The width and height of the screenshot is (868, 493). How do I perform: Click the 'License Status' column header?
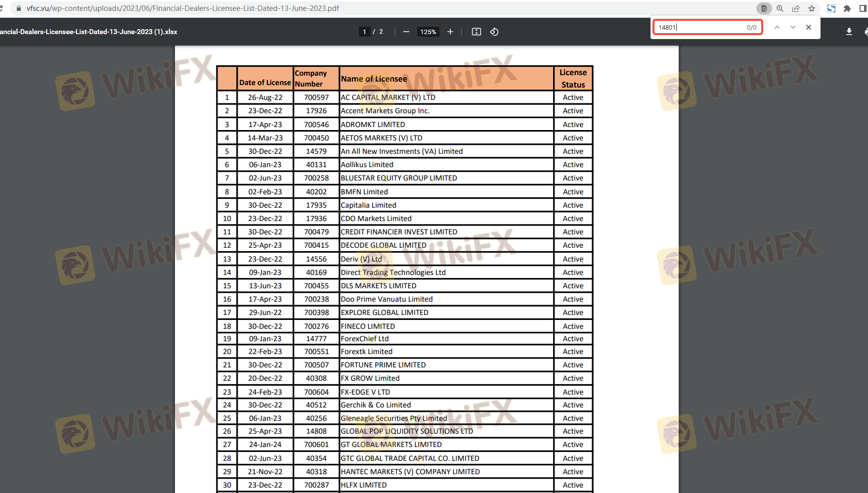[573, 78]
